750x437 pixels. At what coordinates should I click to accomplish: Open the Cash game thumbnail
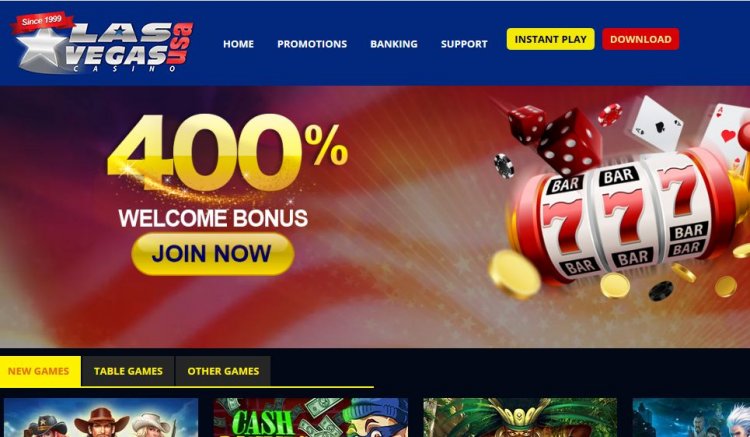coord(310,417)
